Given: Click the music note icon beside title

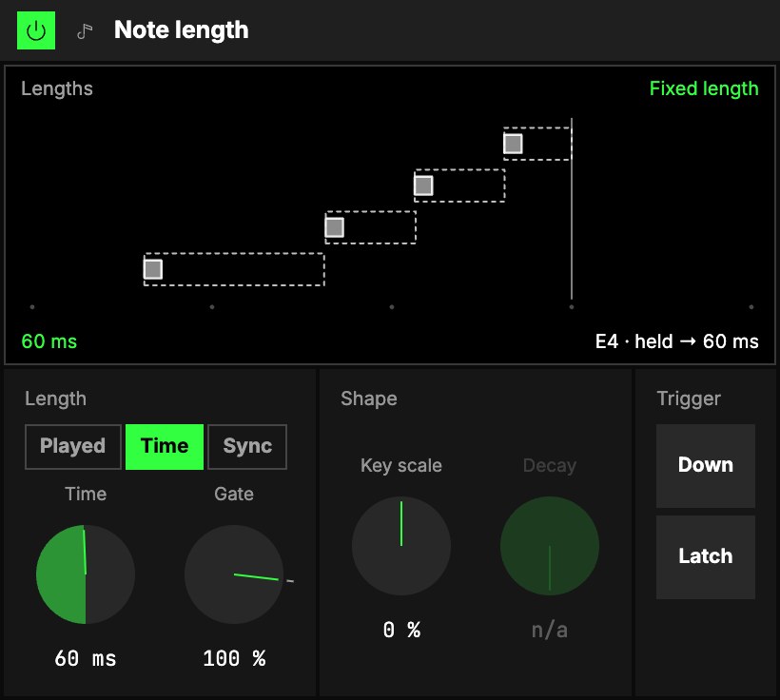Looking at the screenshot, I should [85, 30].
